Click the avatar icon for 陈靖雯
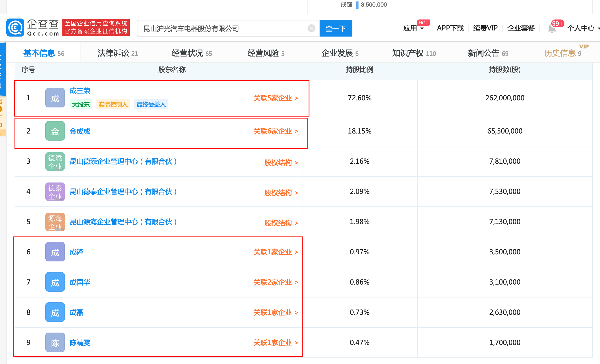The image size is (600, 364). point(55,343)
